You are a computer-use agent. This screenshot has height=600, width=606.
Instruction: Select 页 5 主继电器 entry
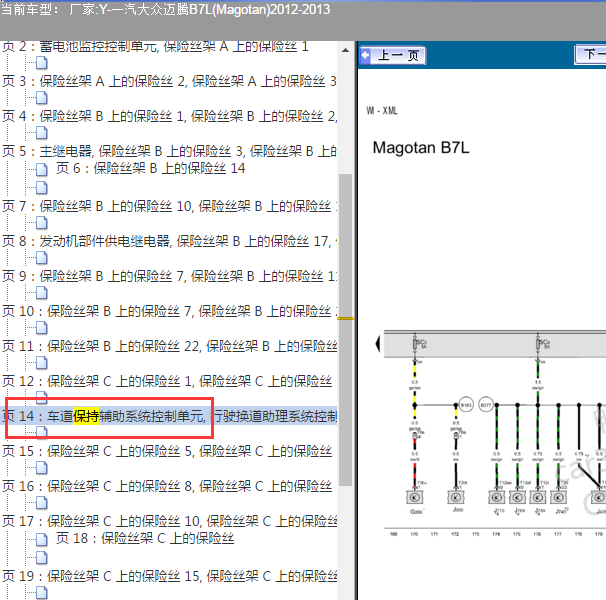[169, 151]
